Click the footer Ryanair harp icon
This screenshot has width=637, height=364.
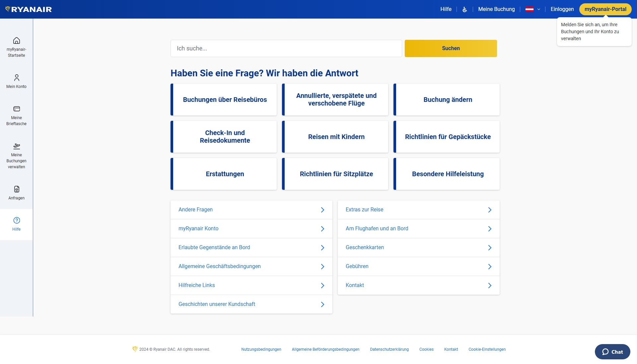click(135, 349)
